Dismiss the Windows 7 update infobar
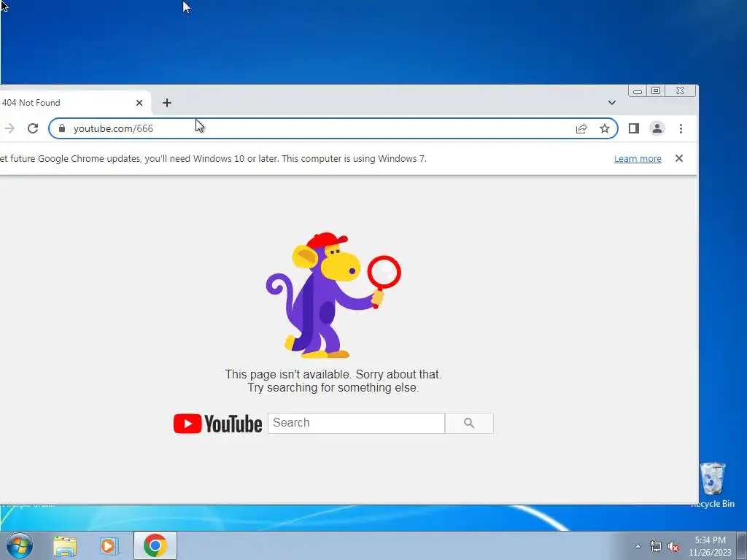This screenshot has height=560, width=747. (x=679, y=158)
